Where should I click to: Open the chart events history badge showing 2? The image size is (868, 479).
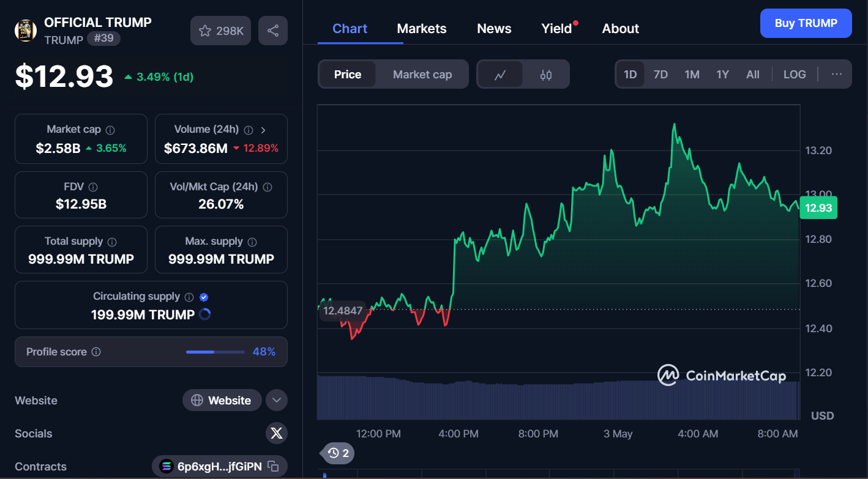coord(339,453)
